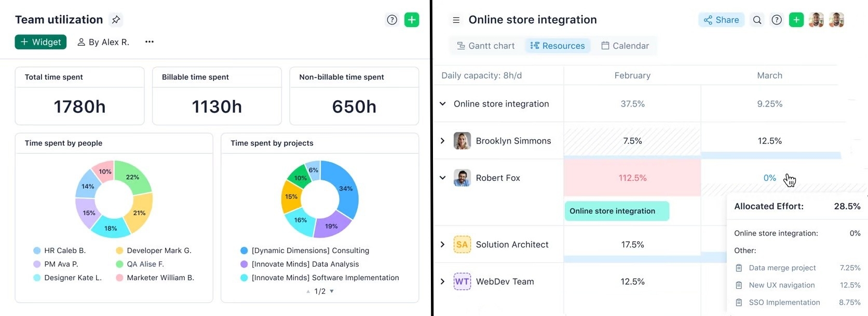Image resolution: width=868 pixels, height=316 pixels.
Task: Click Data merge project clipboard icon
Action: (739, 268)
